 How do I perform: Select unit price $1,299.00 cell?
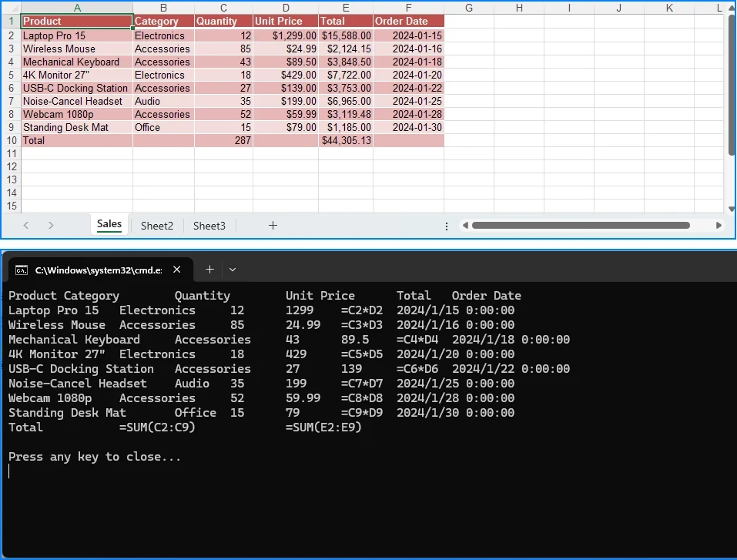click(x=286, y=35)
